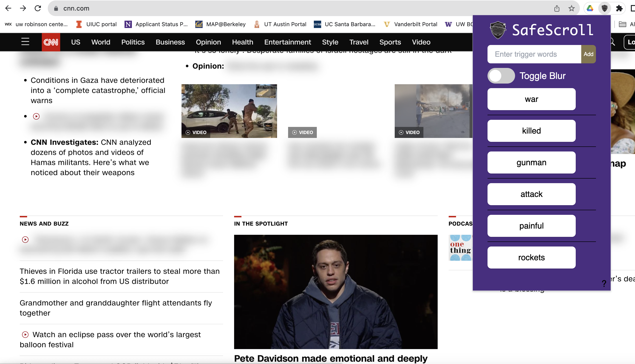This screenshot has height=364, width=635.
Task: Click the CNN logo
Action: click(x=51, y=42)
